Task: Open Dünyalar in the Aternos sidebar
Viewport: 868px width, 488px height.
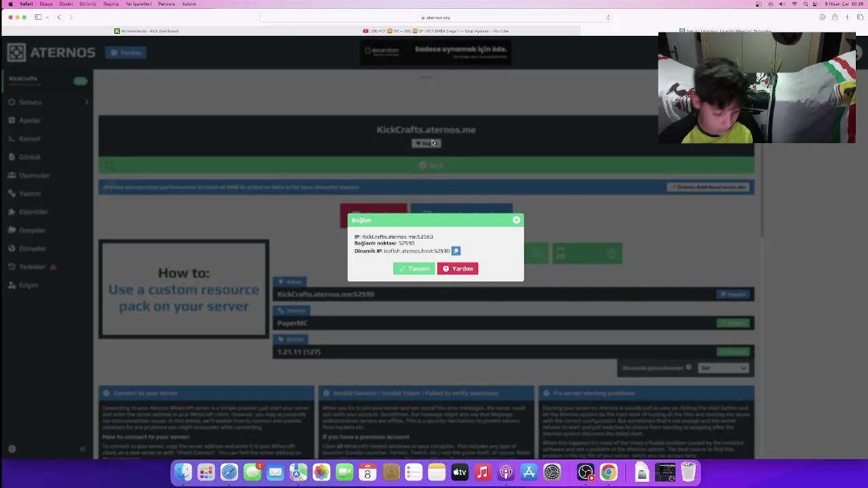Action: (32, 248)
